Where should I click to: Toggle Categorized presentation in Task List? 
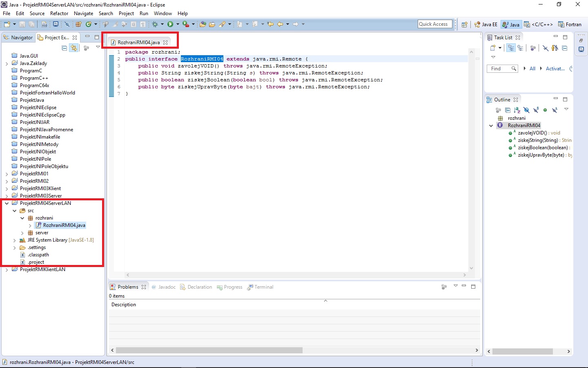coord(511,48)
